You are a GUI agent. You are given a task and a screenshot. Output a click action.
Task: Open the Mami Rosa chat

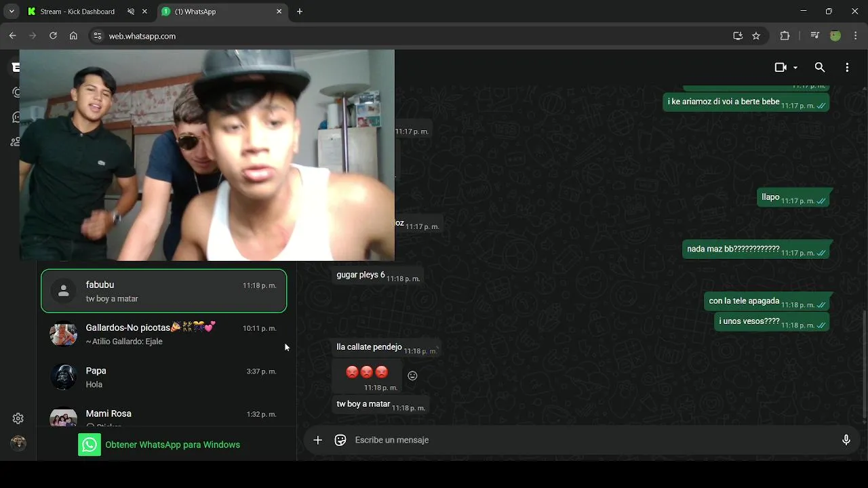pos(164,416)
